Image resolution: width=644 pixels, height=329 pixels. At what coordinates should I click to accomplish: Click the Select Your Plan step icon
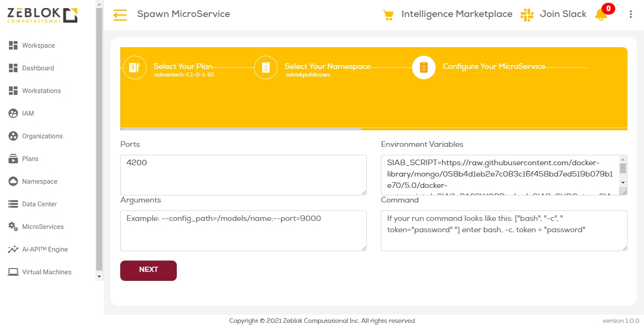click(x=135, y=67)
